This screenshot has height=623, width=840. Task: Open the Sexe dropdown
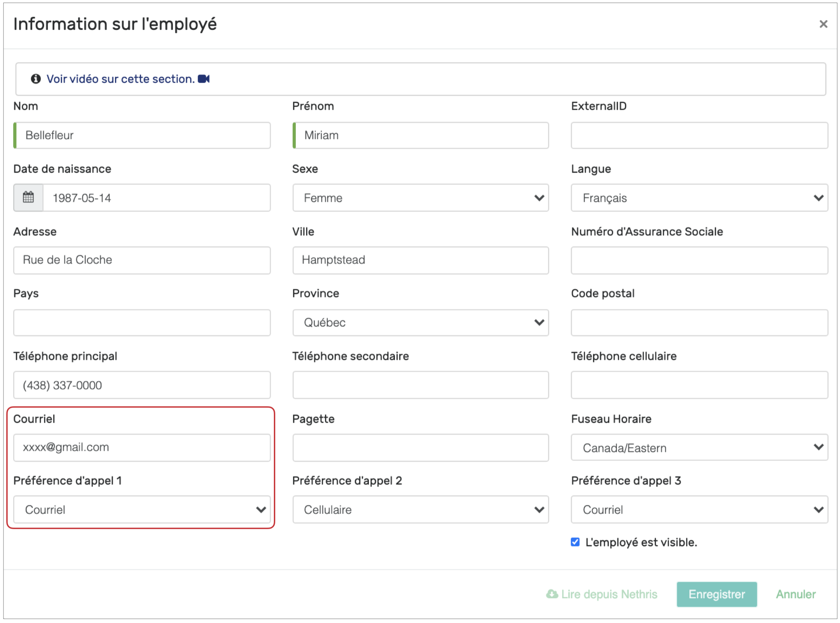click(420, 197)
